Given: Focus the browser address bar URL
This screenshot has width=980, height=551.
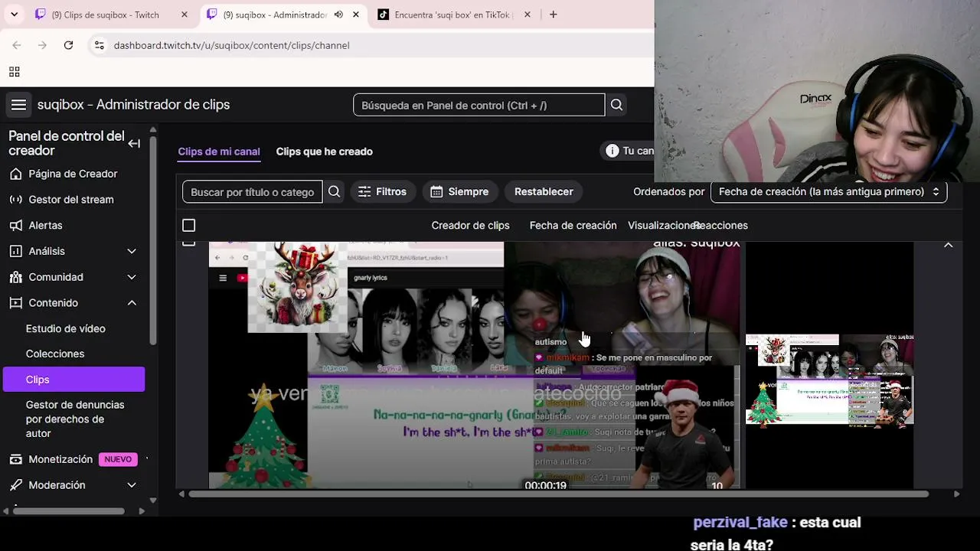Looking at the screenshot, I should coord(231,45).
